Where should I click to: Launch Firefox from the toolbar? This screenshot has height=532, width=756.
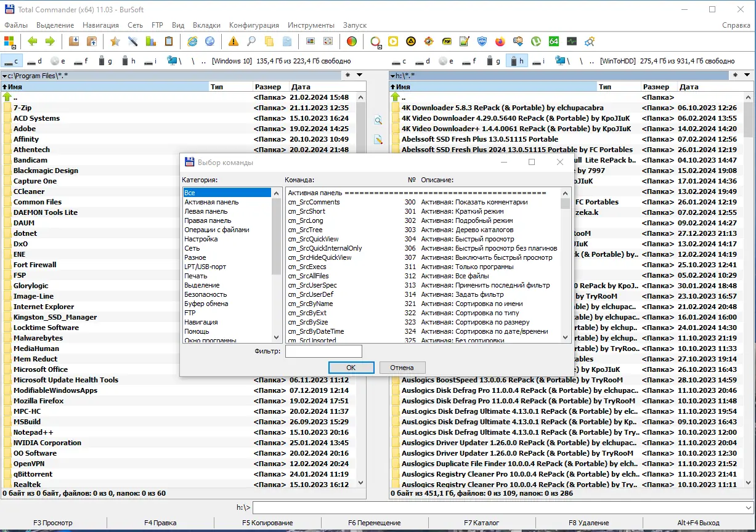[500, 41]
